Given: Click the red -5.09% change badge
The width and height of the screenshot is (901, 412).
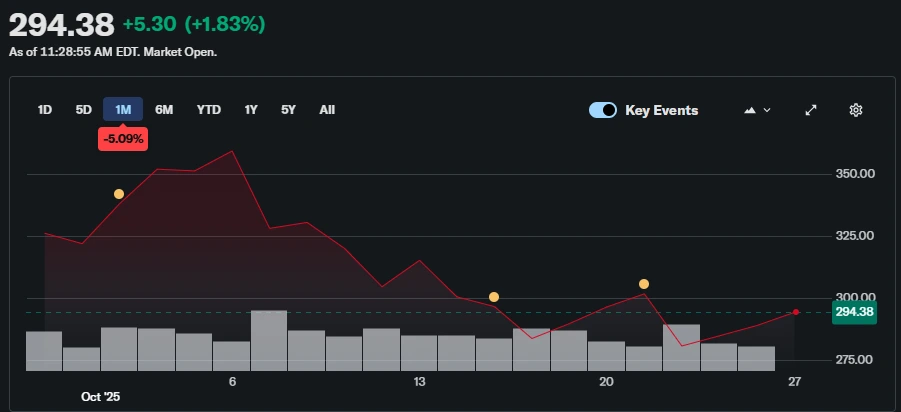Looking at the screenshot, I should [x=123, y=140].
